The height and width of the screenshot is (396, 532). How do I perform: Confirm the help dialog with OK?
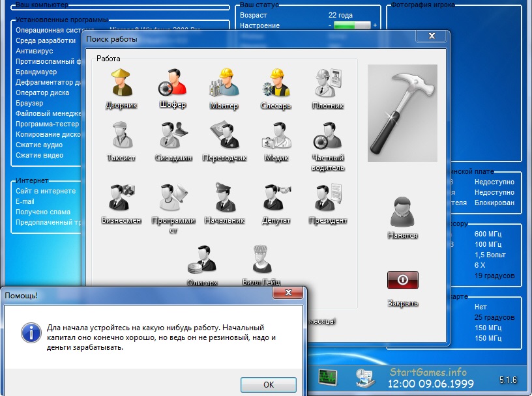[x=268, y=384]
